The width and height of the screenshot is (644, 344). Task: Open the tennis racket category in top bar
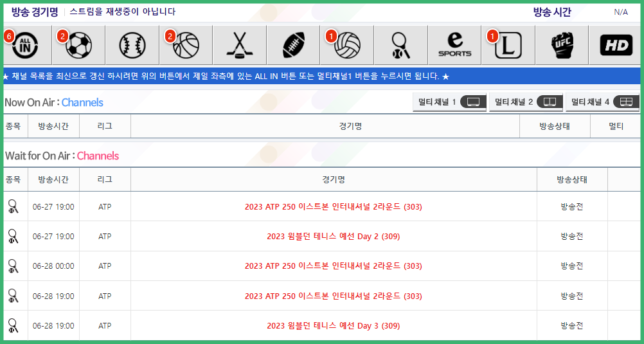coord(401,45)
